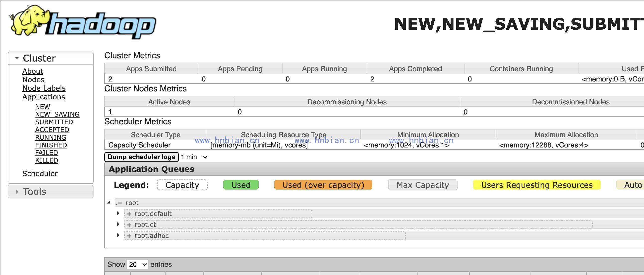Click the memory:1024, vCores:1 value
Viewport: 644px width, 275px height.
click(406, 145)
